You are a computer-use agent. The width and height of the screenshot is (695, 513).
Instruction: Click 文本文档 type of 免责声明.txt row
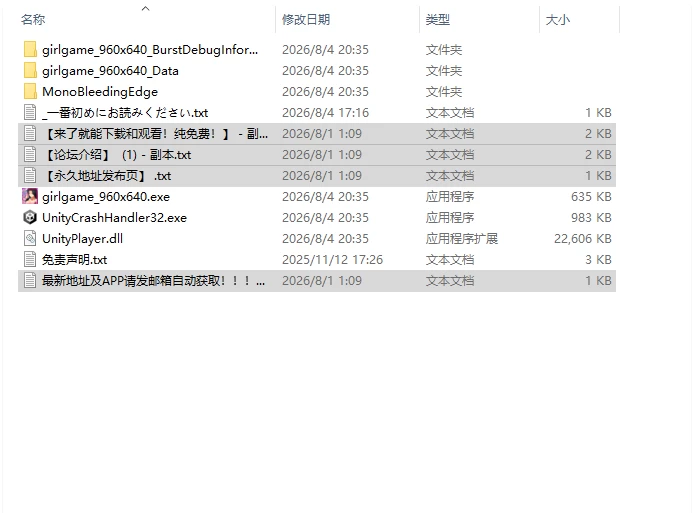click(x=449, y=259)
